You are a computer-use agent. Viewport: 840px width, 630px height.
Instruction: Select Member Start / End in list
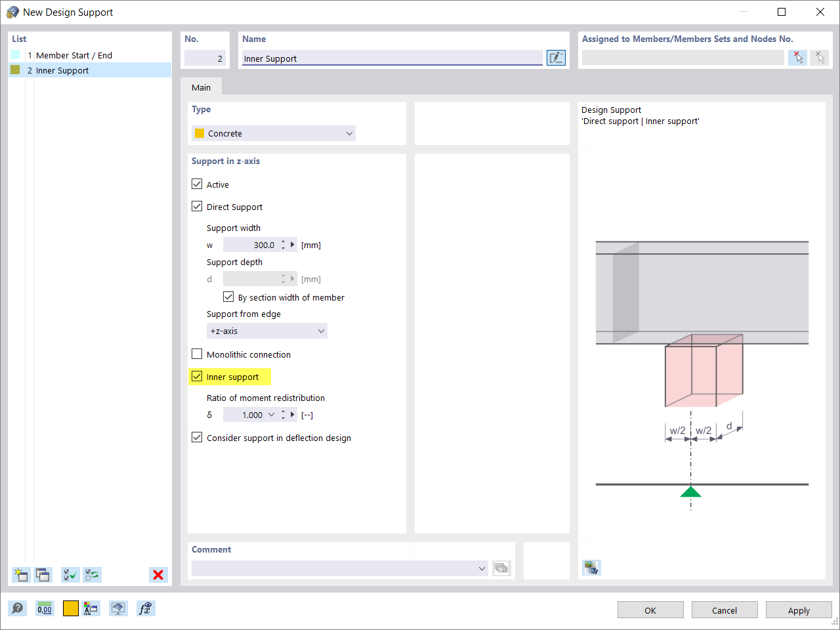[x=74, y=55]
